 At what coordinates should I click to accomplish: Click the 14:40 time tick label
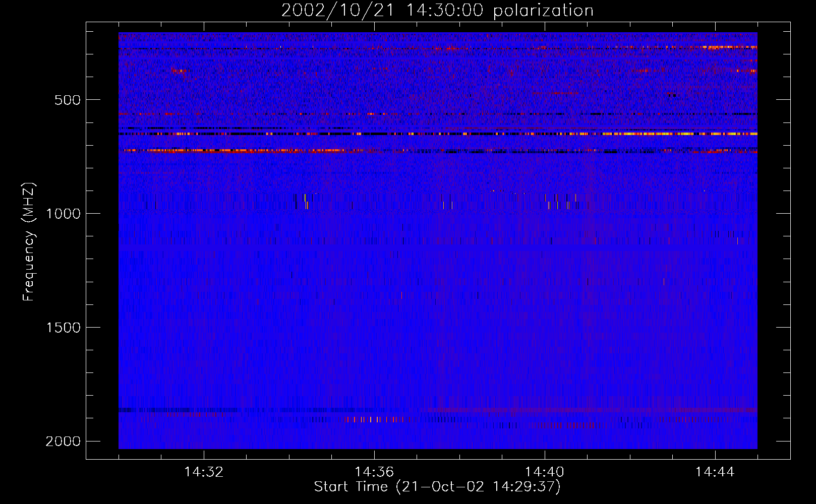click(545, 472)
